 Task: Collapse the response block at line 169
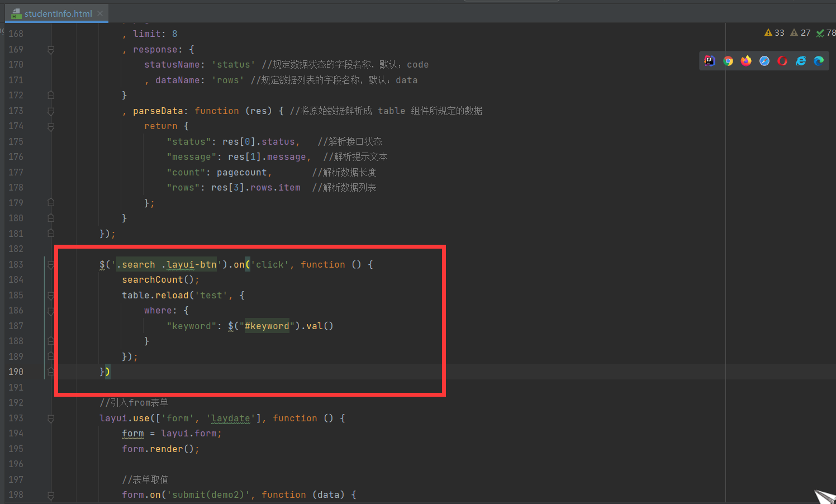click(51, 50)
